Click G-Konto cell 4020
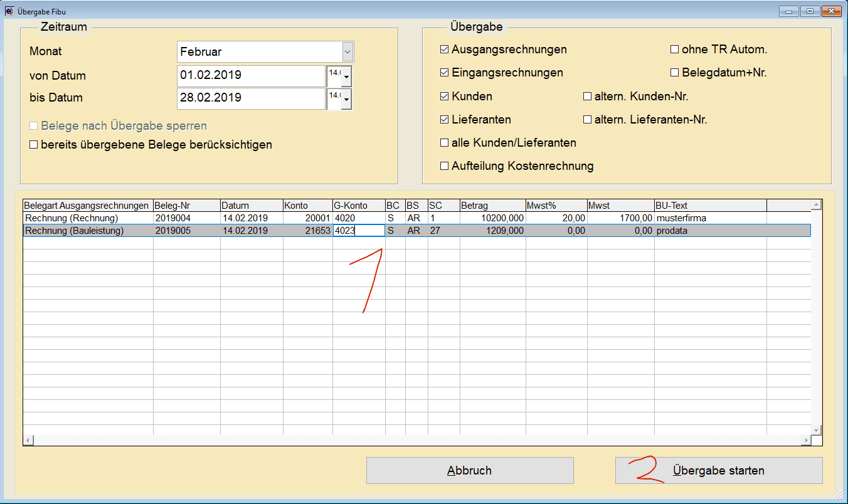848x504 pixels. click(x=359, y=218)
